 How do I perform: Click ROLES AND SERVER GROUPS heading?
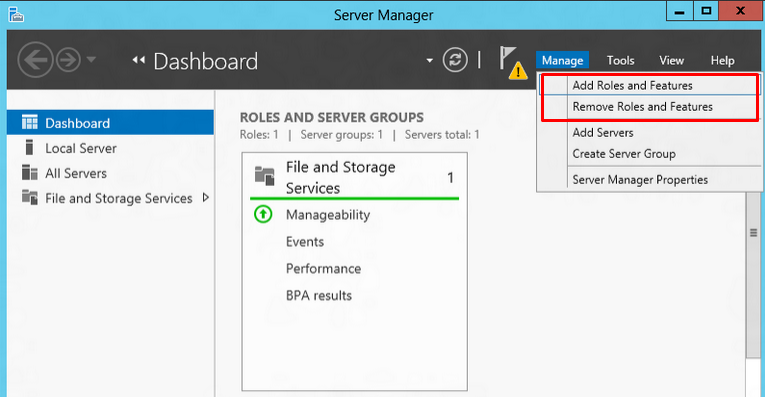(x=332, y=117)
